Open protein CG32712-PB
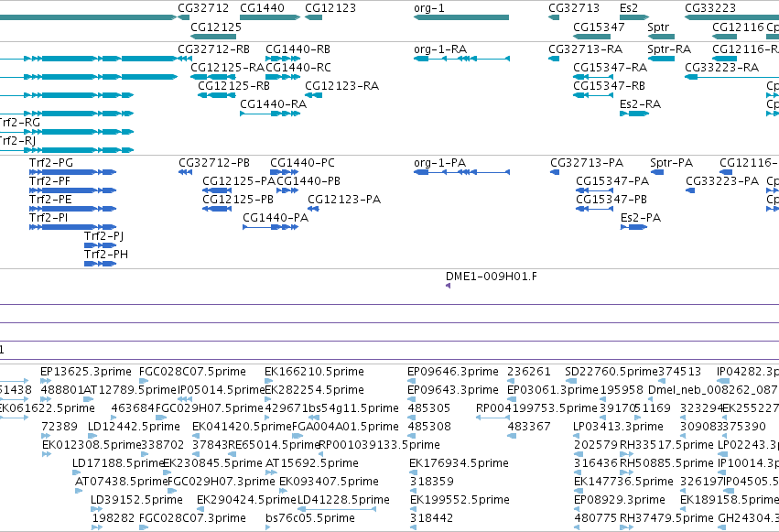779x532 pixels. coord(214,163)
